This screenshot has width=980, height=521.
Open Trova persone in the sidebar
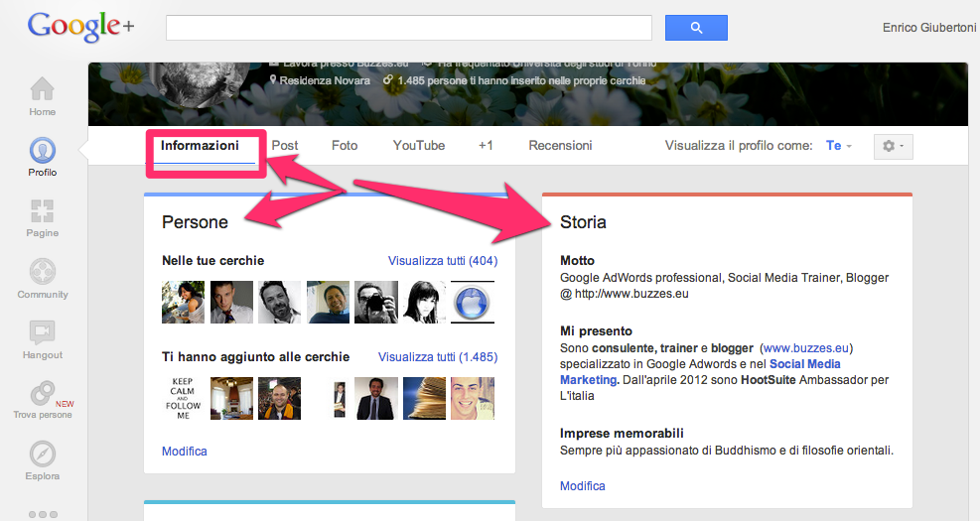pos(42,400)
